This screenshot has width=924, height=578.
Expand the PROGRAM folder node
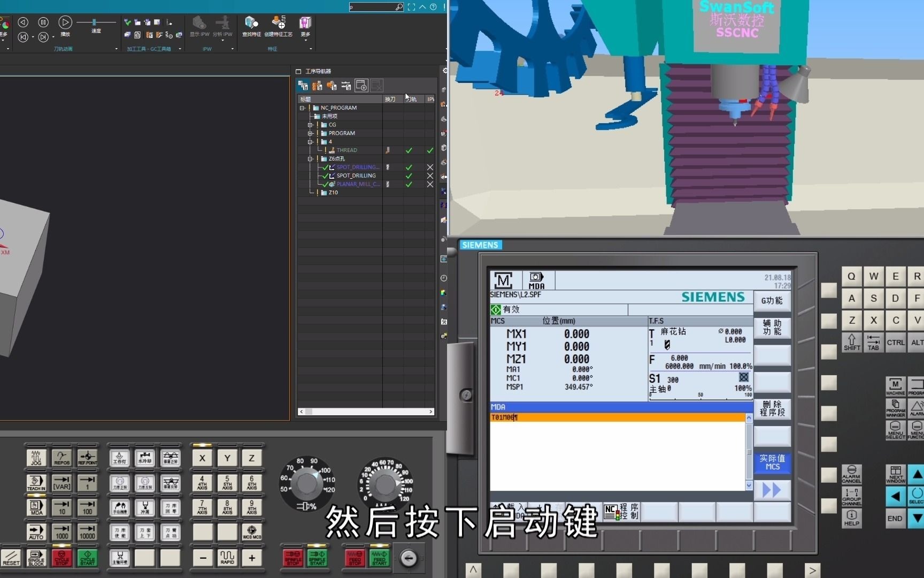310,133
